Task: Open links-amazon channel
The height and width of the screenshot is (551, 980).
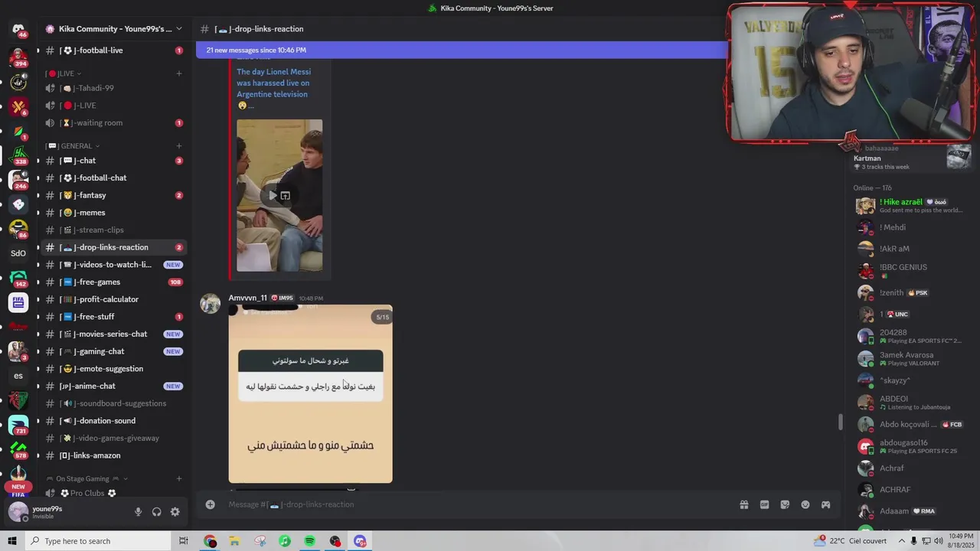Action: [x=113, y=455]
